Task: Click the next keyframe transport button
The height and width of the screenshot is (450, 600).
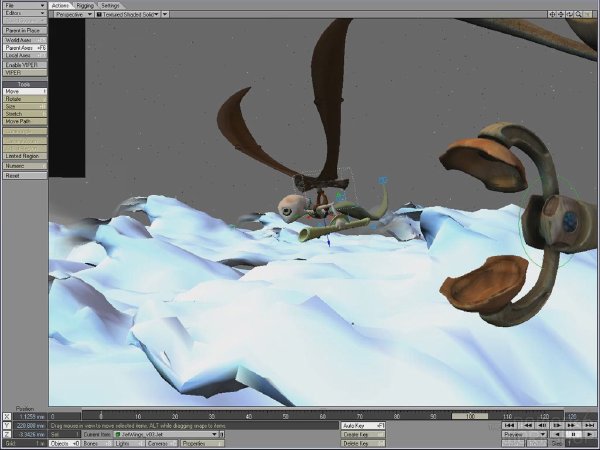Action: pos(571,425)
